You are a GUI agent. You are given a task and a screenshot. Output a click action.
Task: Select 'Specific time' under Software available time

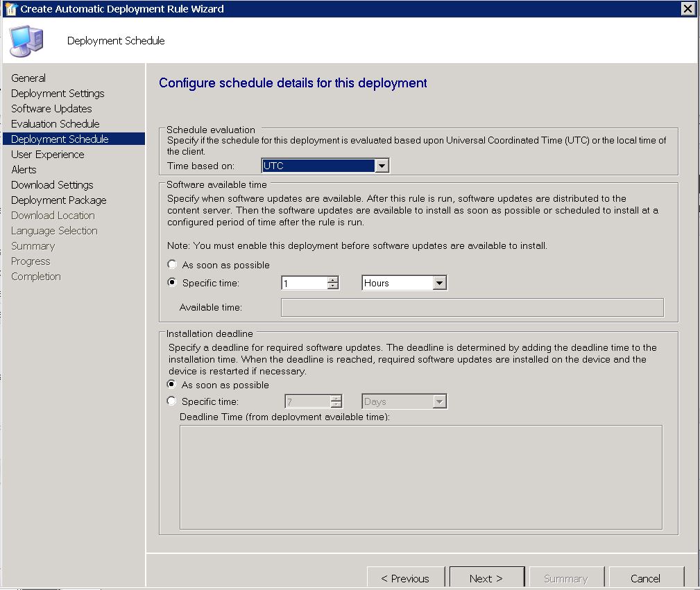coord(172,282)
